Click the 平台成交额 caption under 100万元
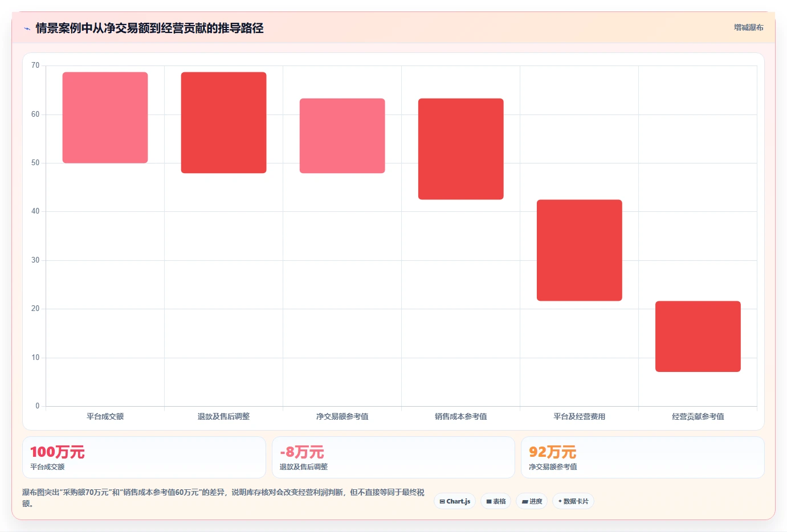This screenshot has width=787, height=532. (x=47, y=466)
